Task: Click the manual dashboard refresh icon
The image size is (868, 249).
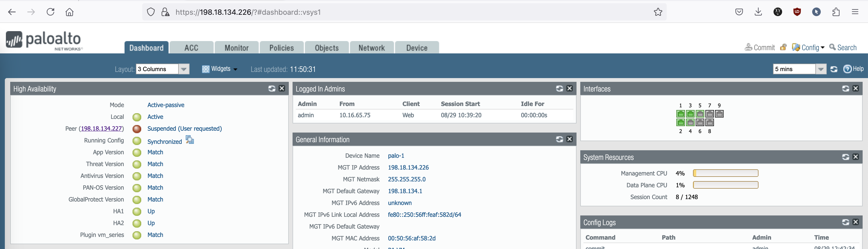Action: [x=834, y=69]
